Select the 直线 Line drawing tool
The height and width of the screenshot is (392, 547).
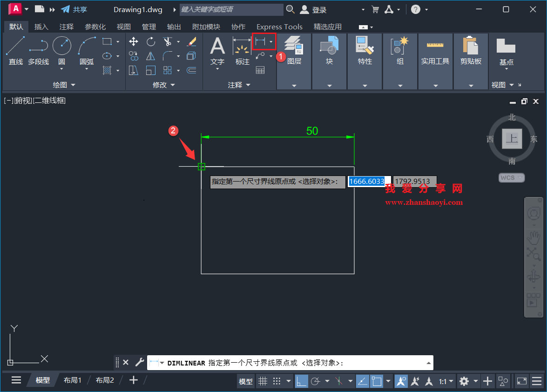click(x=15, y=49)
